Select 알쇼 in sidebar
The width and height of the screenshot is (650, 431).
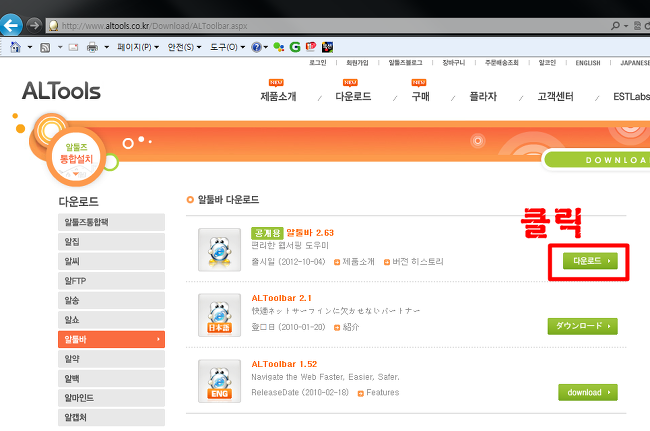[x=111, y=320]
